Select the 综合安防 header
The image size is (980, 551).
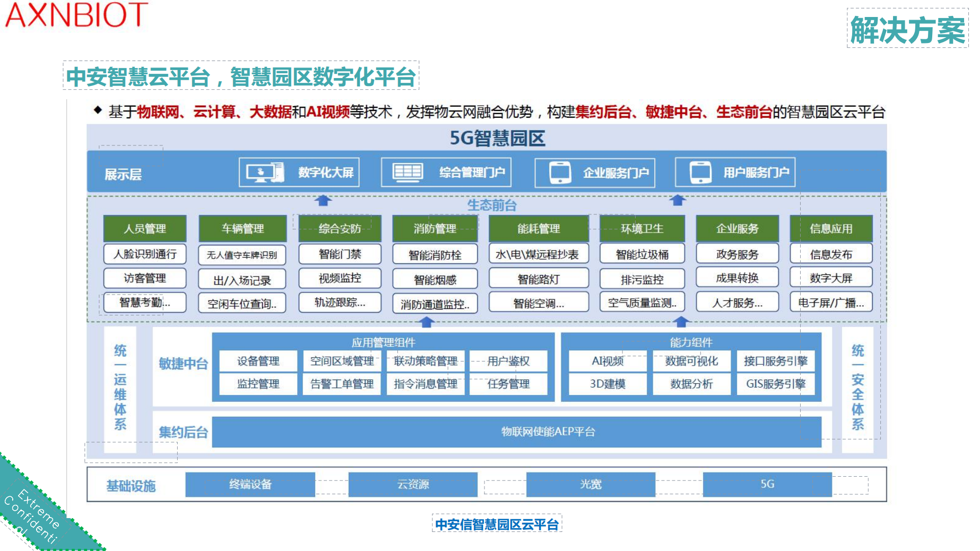click(x=340, y=229)
